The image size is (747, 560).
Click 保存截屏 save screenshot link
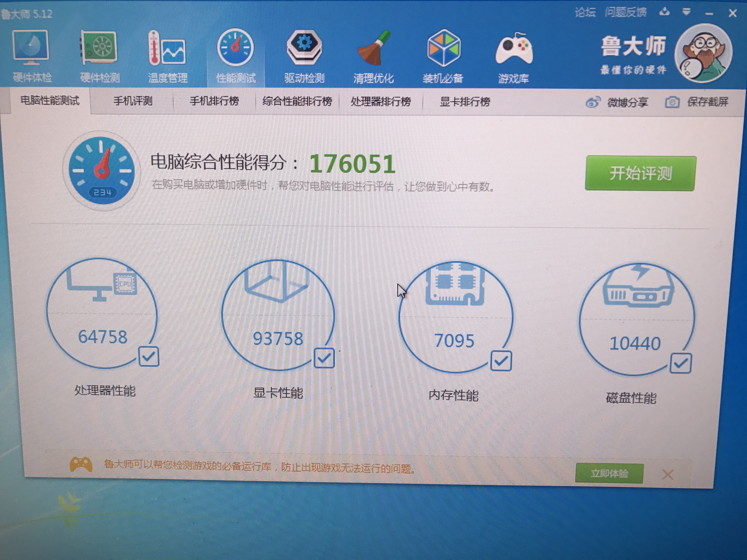[708, 102]
